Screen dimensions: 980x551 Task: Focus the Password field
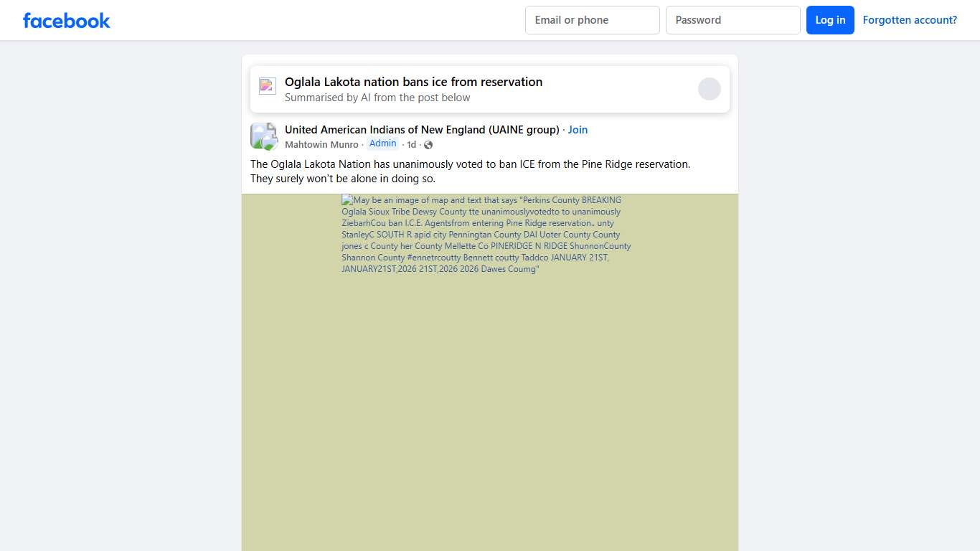pos(732,20)
